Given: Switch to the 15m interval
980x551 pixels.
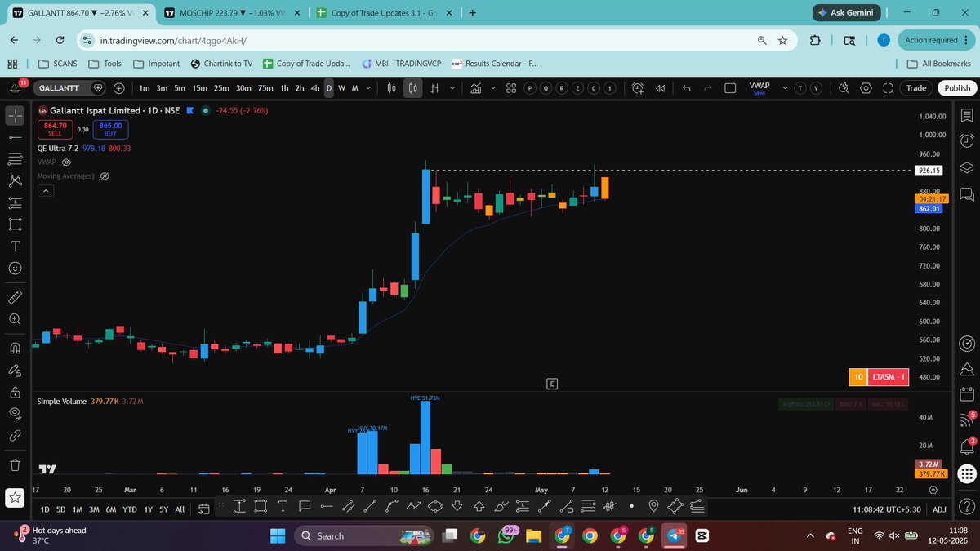Looking at the screenshot, I should [199, 88].
